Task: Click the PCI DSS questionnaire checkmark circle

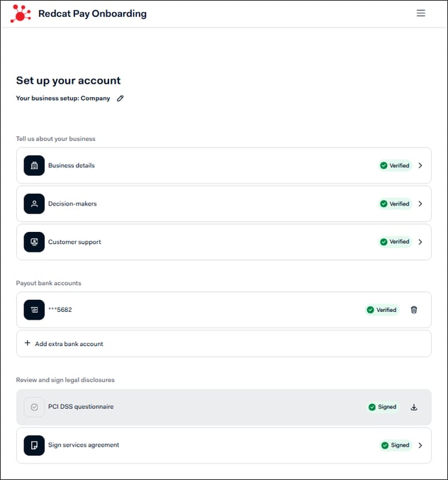Action: click(x=34, y=407)
